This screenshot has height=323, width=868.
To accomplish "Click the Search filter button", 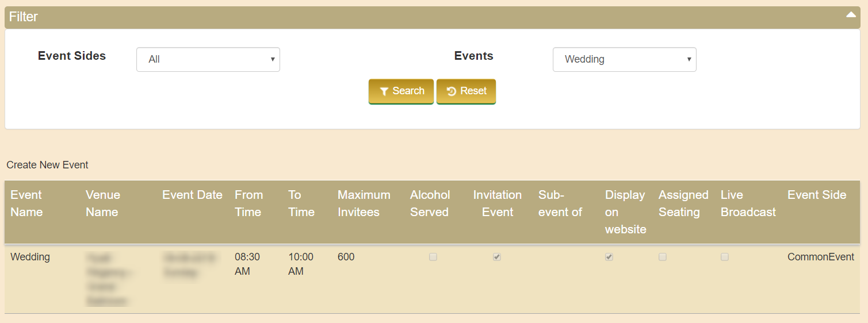I will pos(401,91).
